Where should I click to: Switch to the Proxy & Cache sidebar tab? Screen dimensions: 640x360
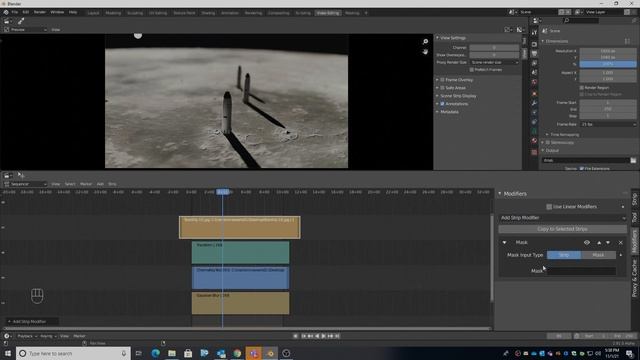(634, 278)
